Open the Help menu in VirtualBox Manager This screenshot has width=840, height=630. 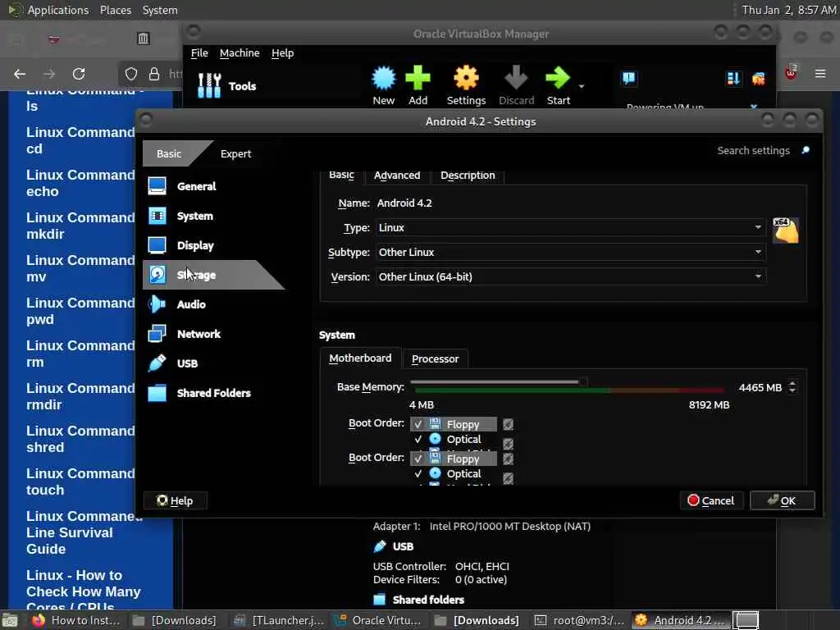[282, 53]
